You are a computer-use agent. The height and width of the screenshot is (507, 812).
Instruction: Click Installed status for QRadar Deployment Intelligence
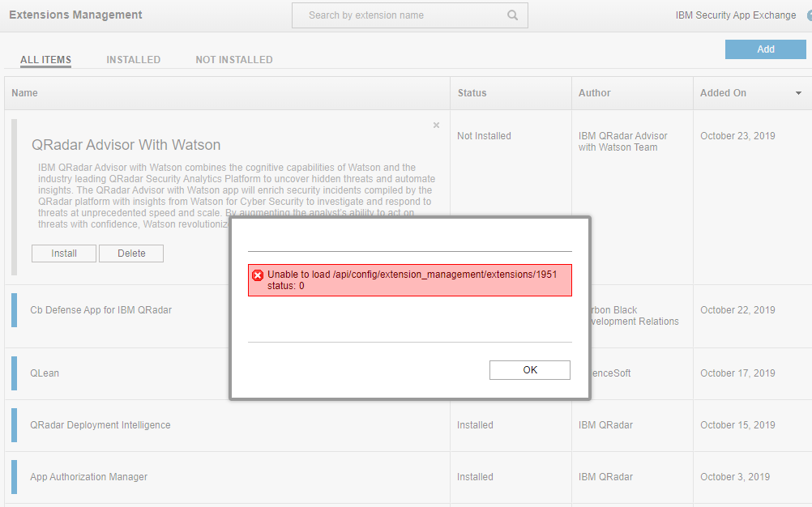point(475,424)
